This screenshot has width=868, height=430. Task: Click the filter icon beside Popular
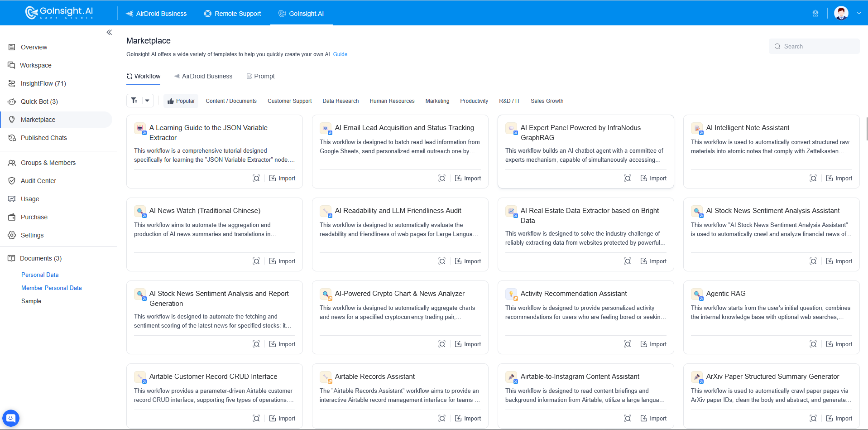coord(134,101)
